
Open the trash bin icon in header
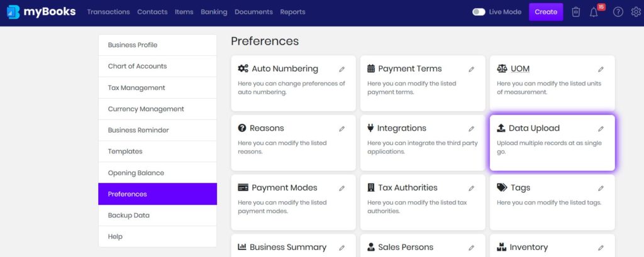[576, 12]
